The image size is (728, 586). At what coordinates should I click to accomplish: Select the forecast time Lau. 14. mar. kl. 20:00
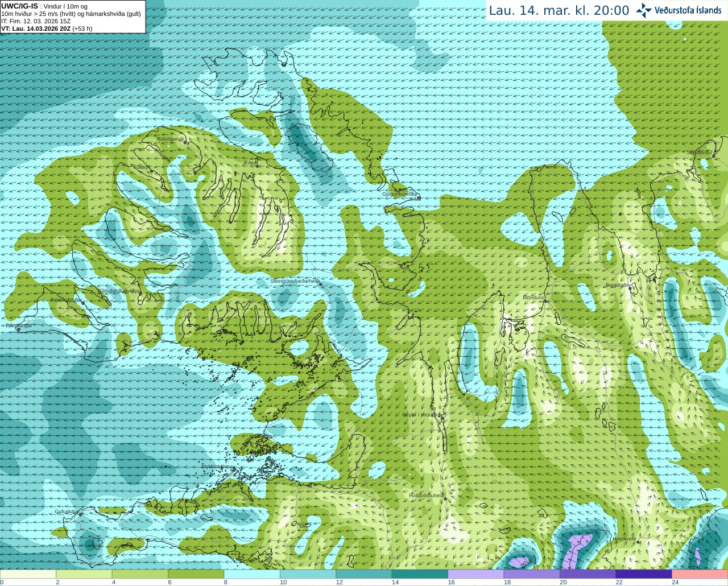coord(559,10)
